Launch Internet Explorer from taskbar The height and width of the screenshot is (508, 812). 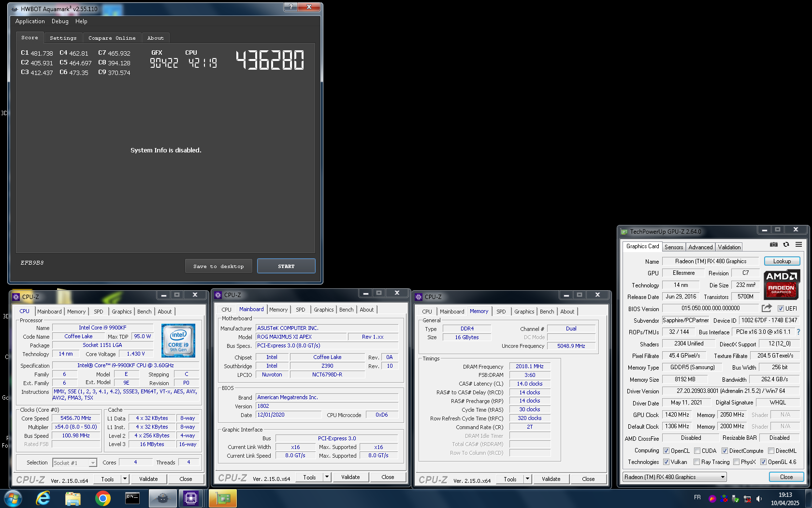[x=43, y=498]
